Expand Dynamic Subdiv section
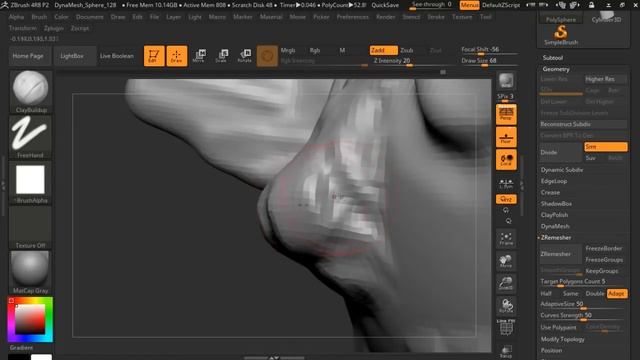This screenshot has height=360, width=640. [562, 170]
